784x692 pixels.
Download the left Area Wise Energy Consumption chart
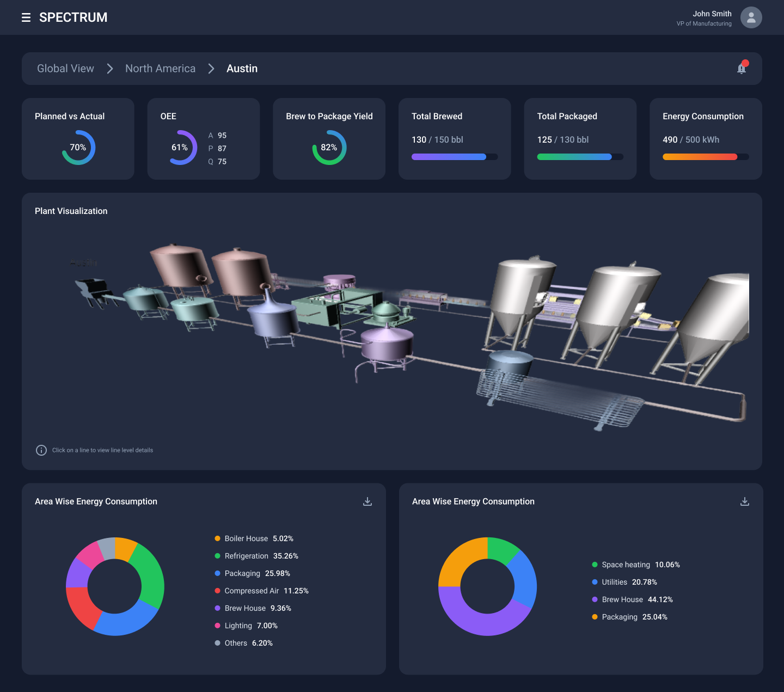367,501
